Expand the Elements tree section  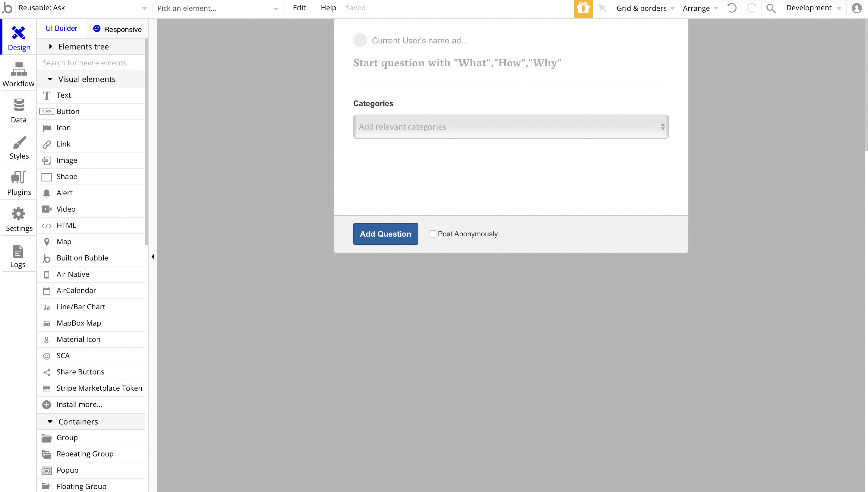tap(83, 47)
